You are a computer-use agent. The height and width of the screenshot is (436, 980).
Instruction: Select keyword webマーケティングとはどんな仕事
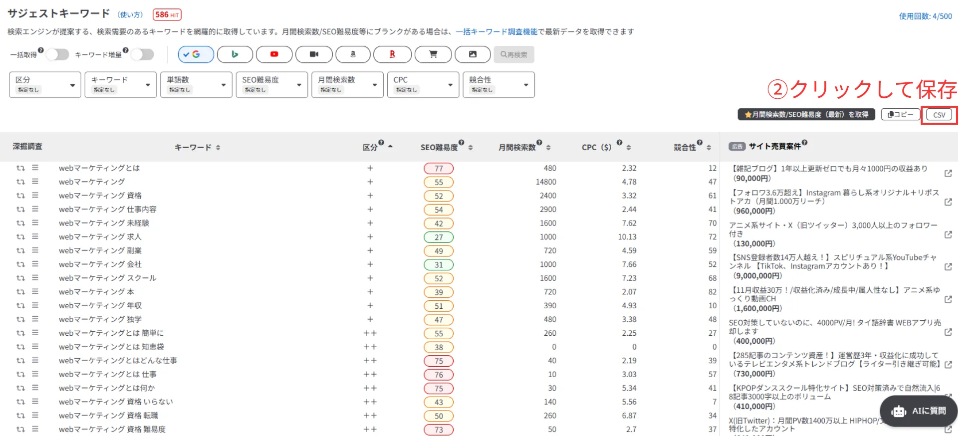(118, 360)
